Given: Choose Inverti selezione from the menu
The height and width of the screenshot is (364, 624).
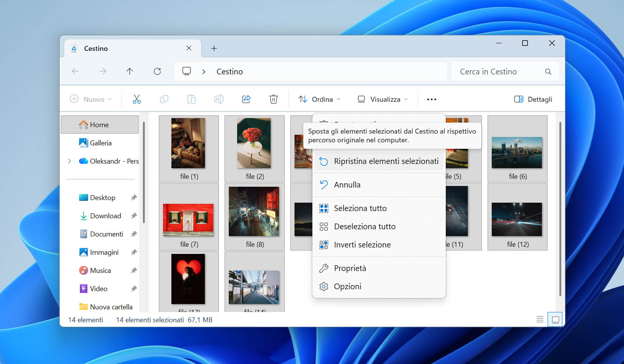Looking at the screenshot, I should (x=379, y=245).
